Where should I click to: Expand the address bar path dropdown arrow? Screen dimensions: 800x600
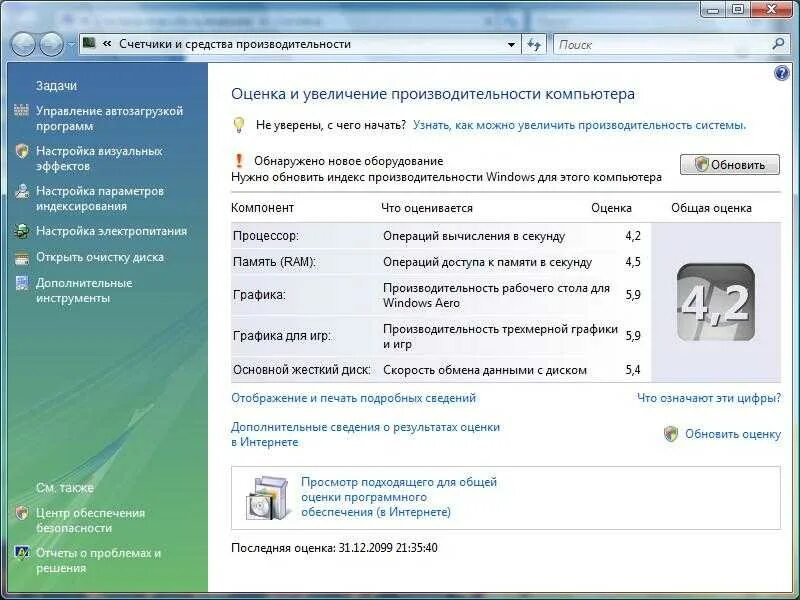coord(511,44)
